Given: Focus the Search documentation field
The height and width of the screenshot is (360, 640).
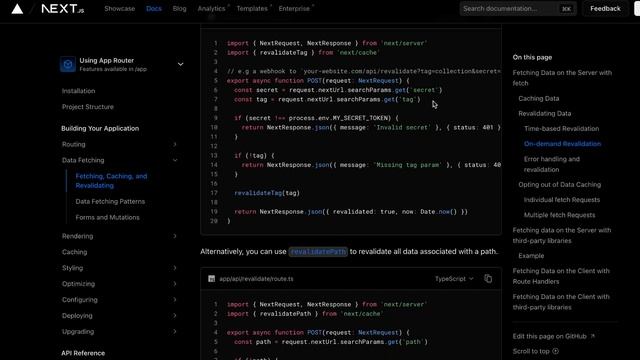Looking at the screenshot, I should (x=518, y=9).
